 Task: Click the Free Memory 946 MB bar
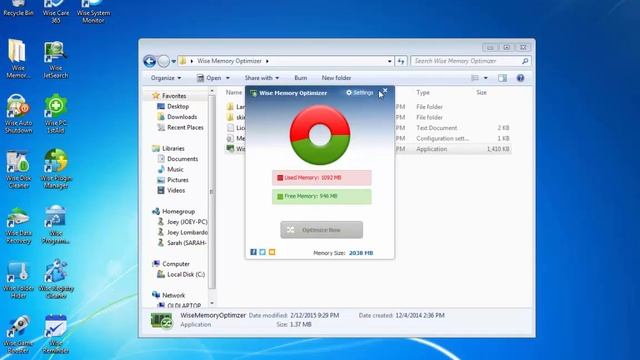[322, 196]
